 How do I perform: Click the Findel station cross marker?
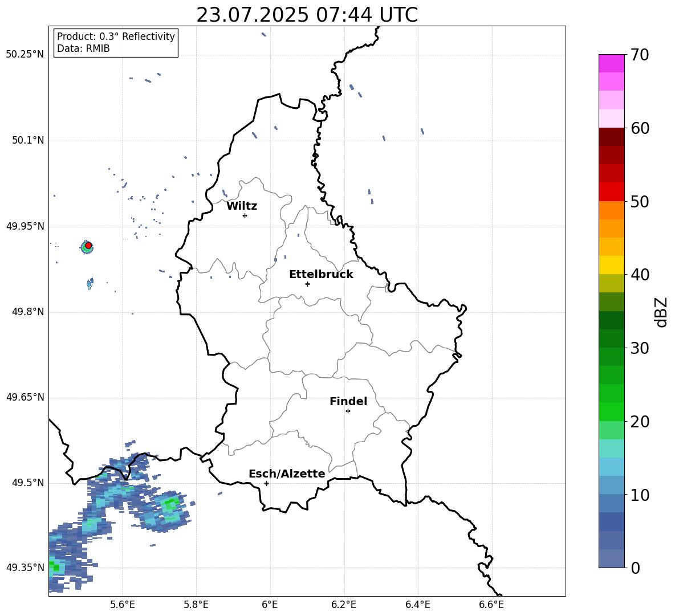pos(348,411)
